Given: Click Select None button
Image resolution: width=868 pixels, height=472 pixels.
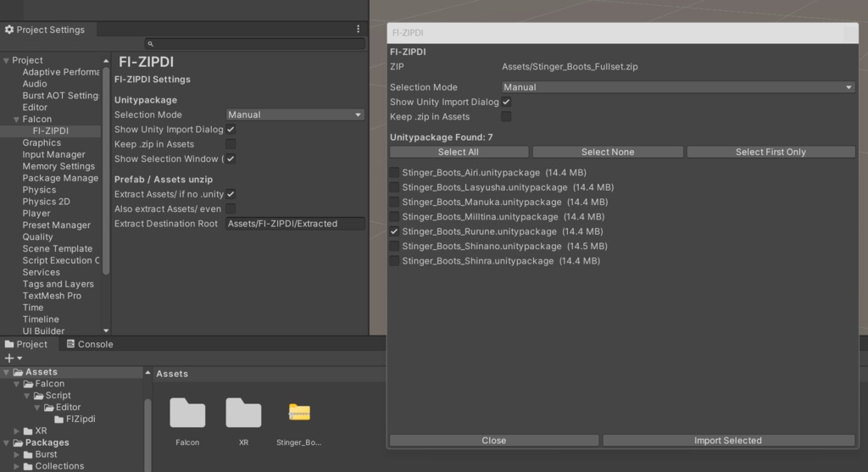Looking at the screenshot, I should (607, 152).
